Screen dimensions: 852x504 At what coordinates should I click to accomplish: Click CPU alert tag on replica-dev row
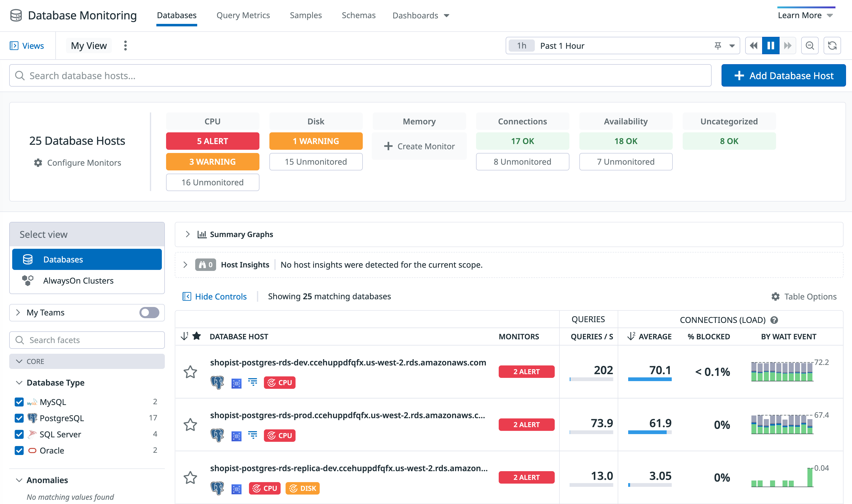pyautogui.click(x=264, y=488)
